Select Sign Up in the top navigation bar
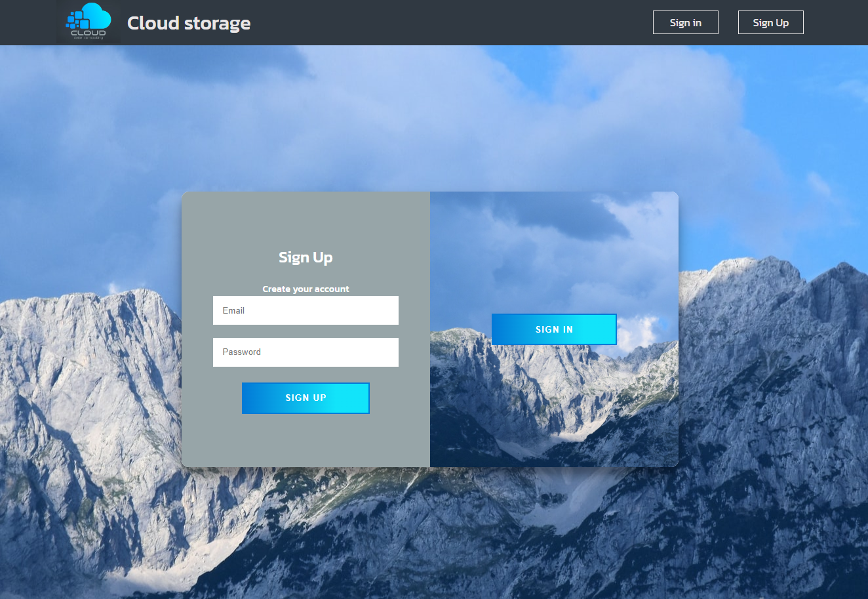The width and height of the screenshot is (868, 599). click(x=770, y=22)
